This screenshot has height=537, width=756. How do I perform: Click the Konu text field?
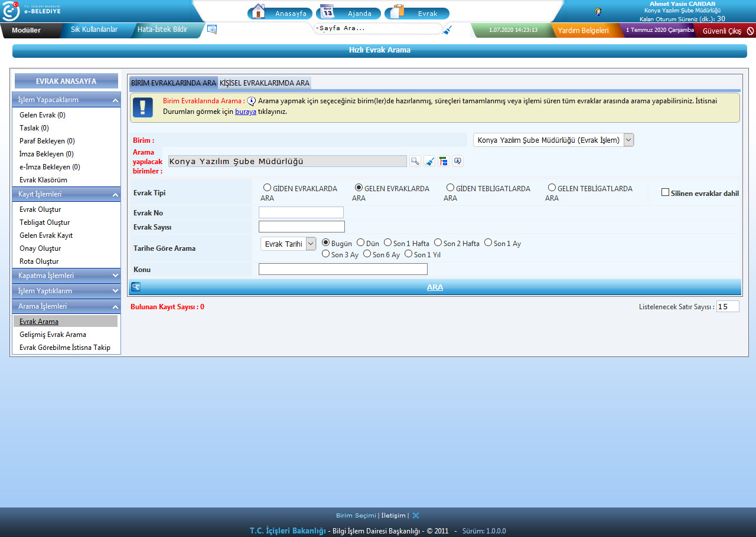(x=343, y=269)
